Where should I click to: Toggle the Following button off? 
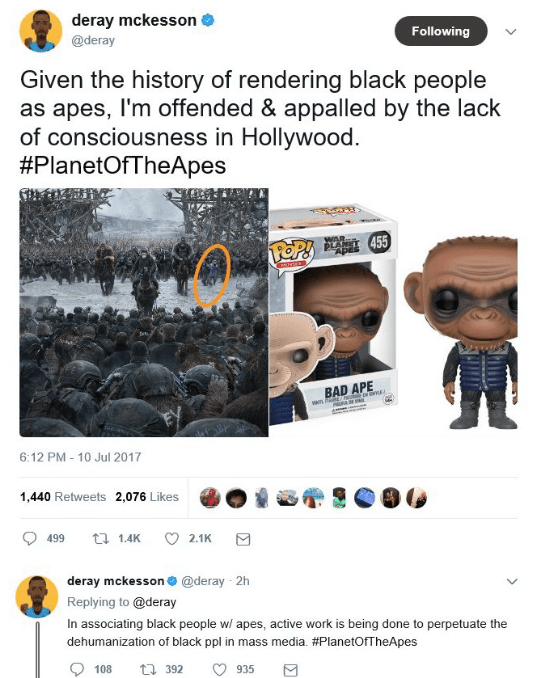[x=441, y=31]
